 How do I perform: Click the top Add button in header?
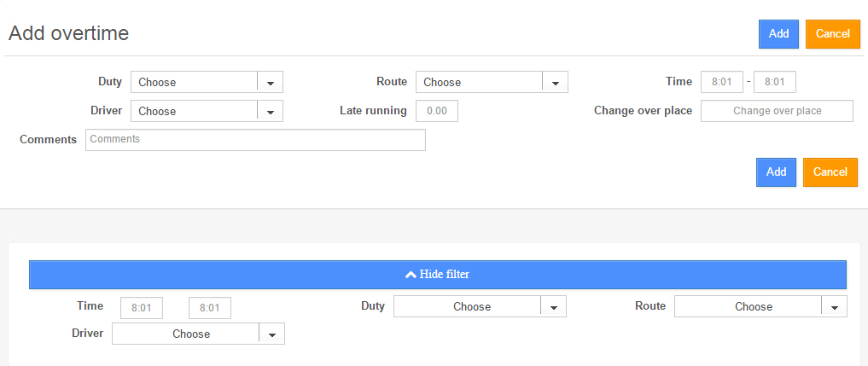778,34
